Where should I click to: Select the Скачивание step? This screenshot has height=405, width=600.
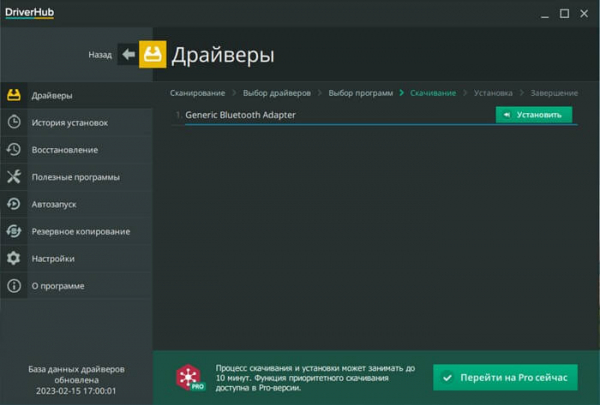point(433,93)
